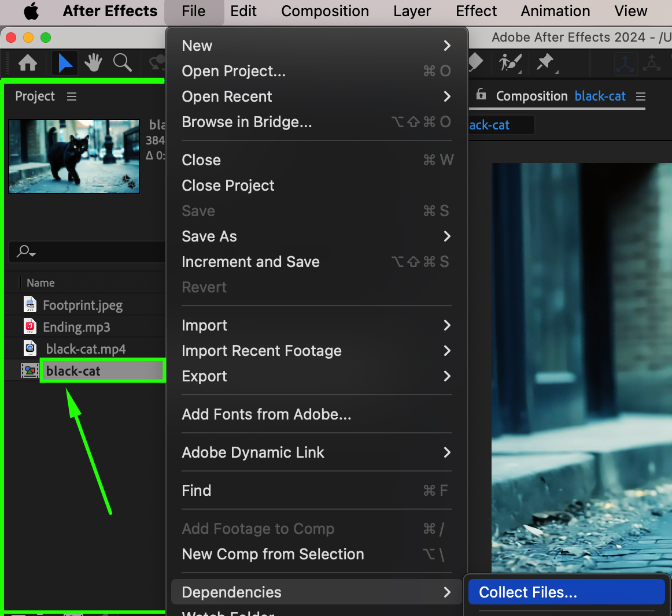
Task: Open the After Effects app menu
Action: click(110, 11)
